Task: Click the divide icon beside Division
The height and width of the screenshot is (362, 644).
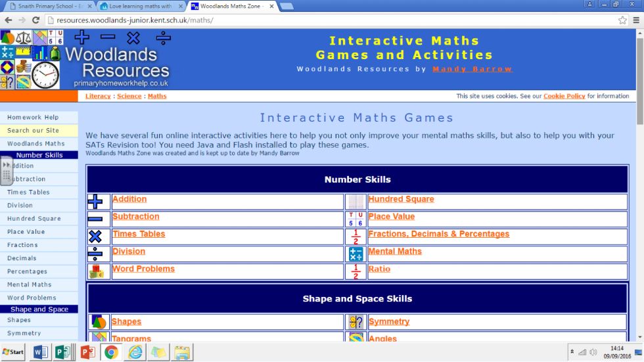Action: pos(95,254)
